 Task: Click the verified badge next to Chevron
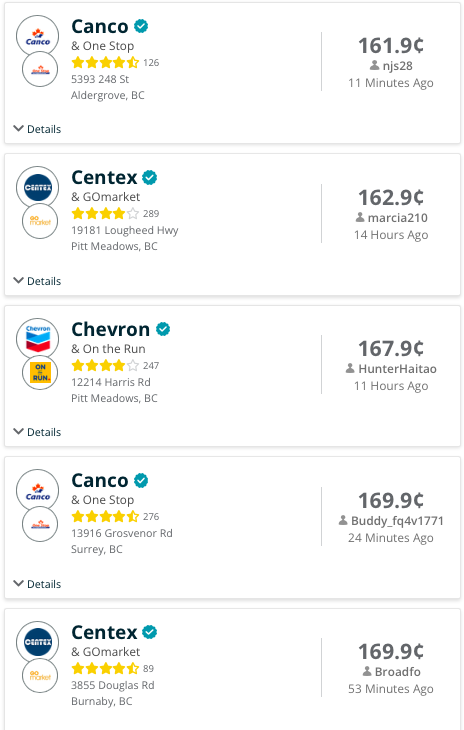point(163,329)
